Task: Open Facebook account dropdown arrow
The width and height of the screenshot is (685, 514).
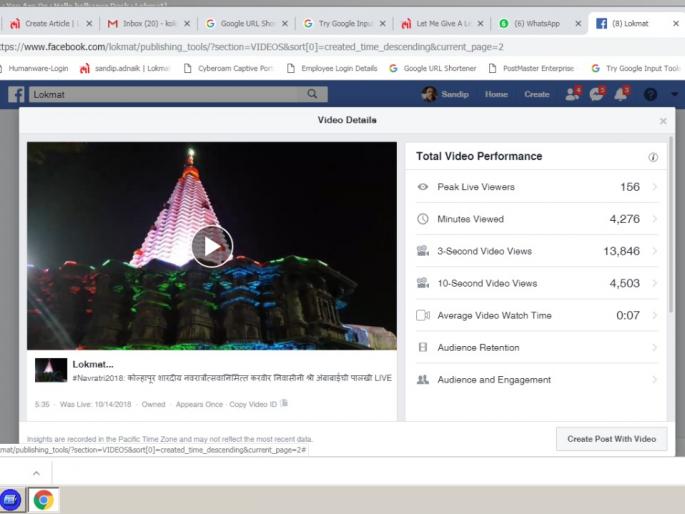Action: pos(675,94)
